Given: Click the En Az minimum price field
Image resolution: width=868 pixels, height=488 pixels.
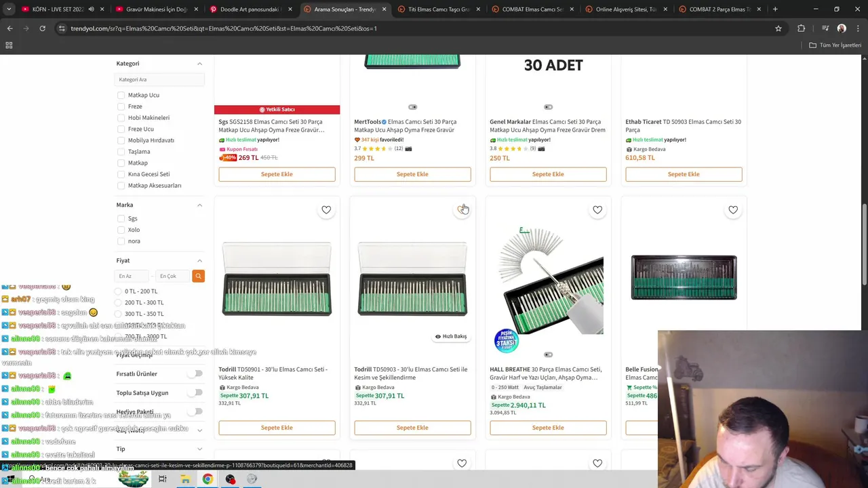Looking at the screenshot, I should tap(132, 276).
